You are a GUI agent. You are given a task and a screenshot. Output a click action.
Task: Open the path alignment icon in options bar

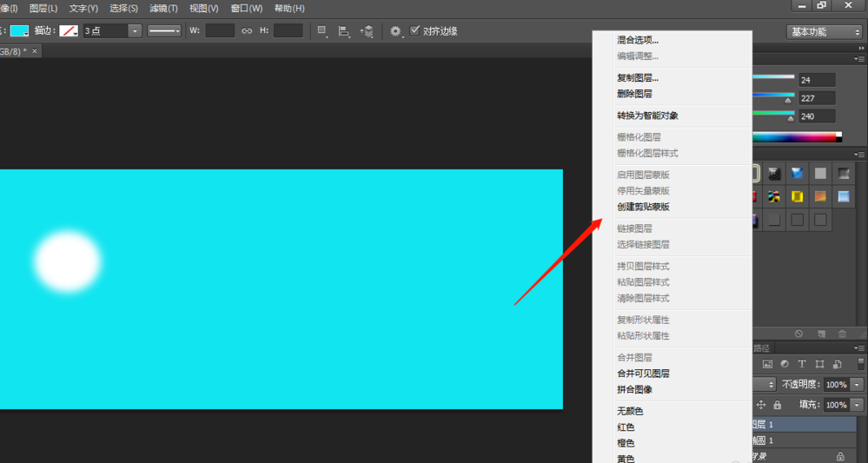(x=345, y=31)
